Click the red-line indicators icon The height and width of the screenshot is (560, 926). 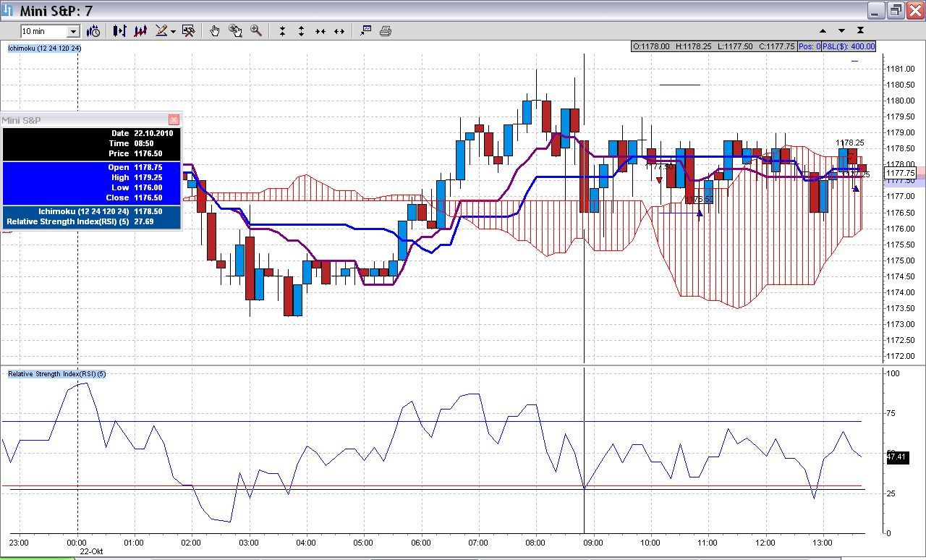click(140, 31)
